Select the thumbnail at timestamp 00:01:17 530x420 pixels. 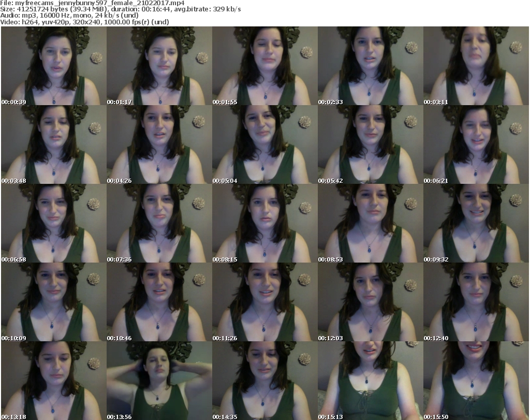click(159, 66)
